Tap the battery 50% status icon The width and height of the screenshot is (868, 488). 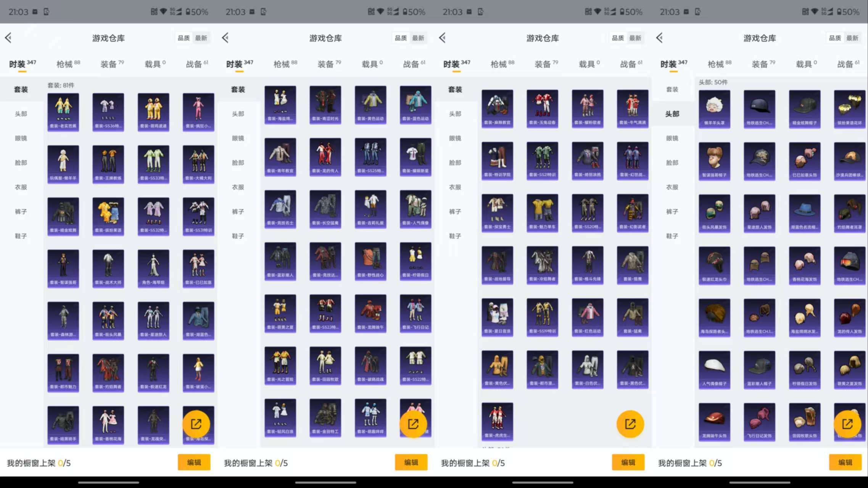pos(195,12)
